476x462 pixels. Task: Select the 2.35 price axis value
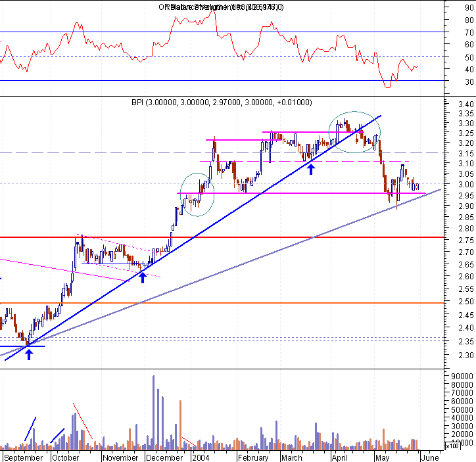click(x=466, y=341)
